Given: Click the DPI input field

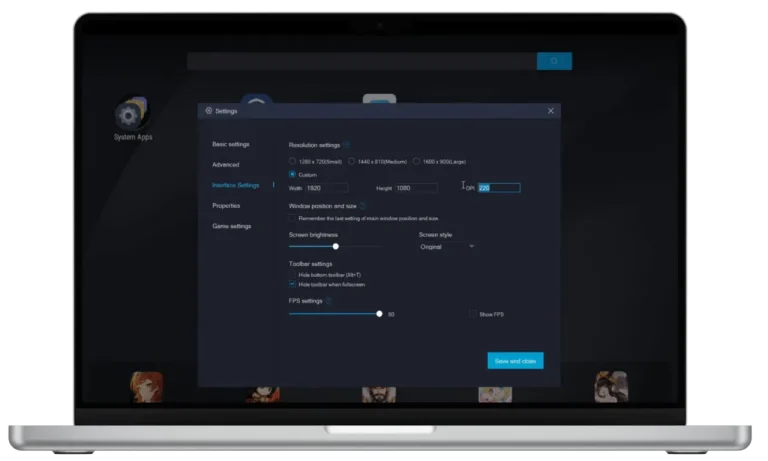Looking at the screenshot, I should (x=499, y=188).
